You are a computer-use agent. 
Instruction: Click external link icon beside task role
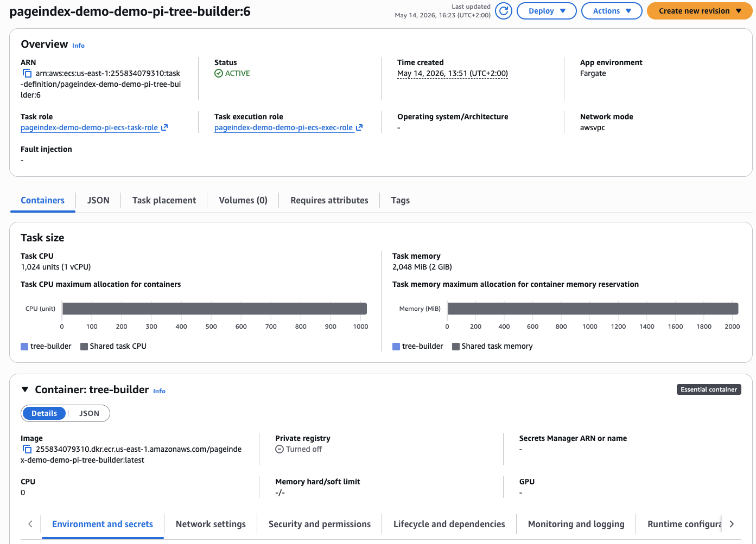[164, 127]
